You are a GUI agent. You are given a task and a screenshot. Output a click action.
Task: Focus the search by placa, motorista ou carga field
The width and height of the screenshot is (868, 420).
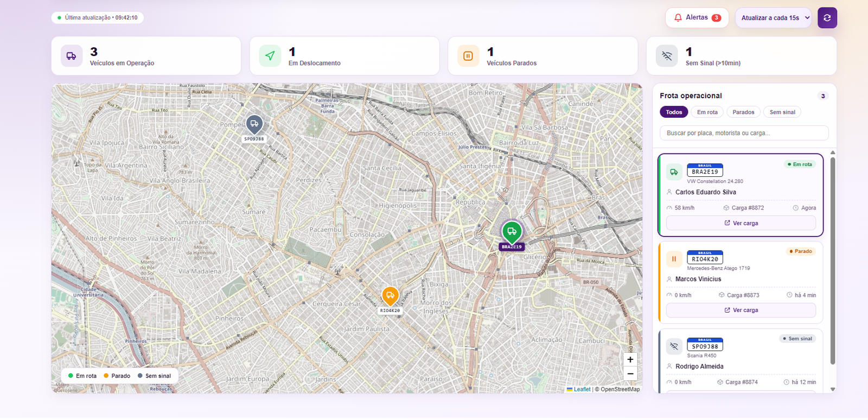tap(744, 133)
